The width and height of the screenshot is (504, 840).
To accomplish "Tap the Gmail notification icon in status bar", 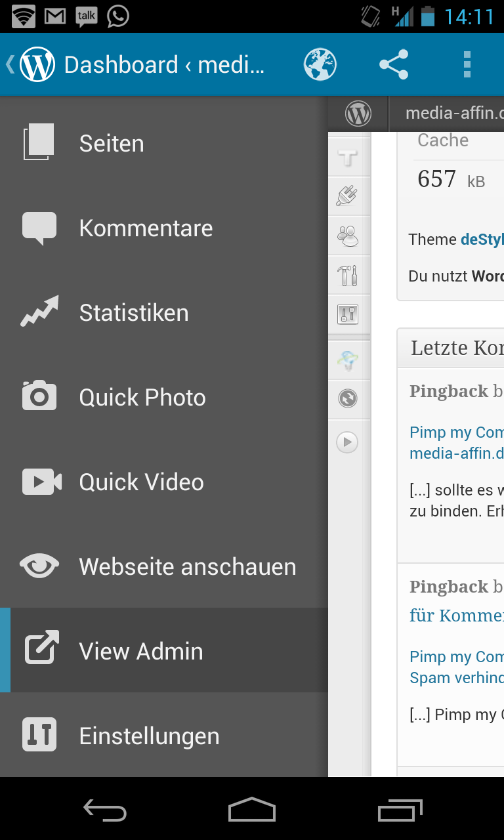I will coord(56,16).
